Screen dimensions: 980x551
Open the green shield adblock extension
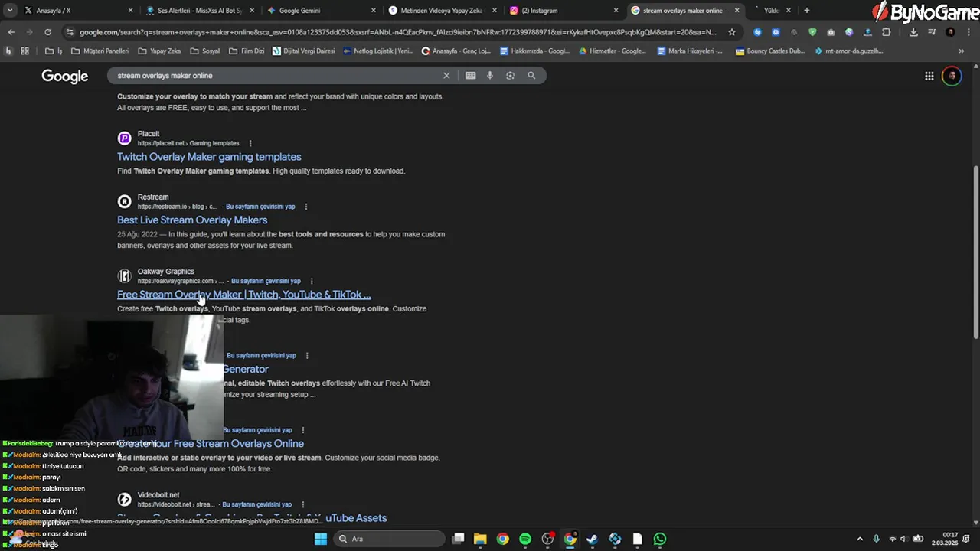(812, 32)
